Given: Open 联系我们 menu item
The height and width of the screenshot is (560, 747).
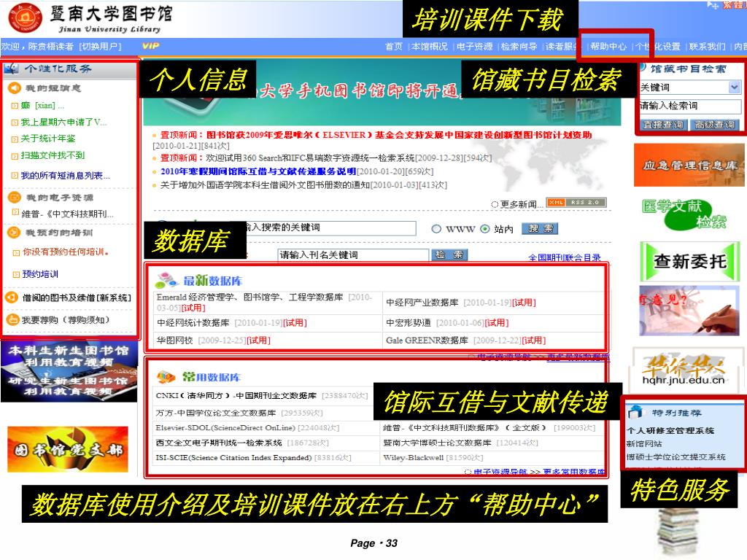Looking at the screenshot, I should [707, 46].
